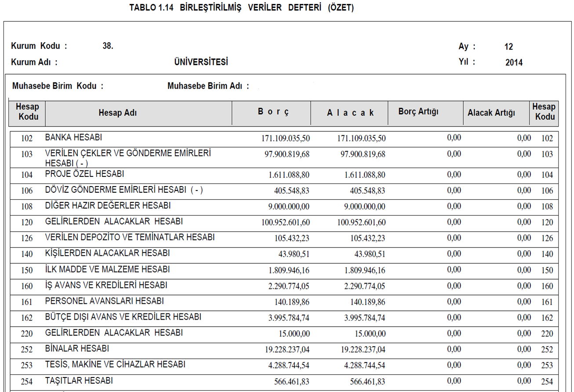Click the "B o r ç" column header

pos(273,112)
